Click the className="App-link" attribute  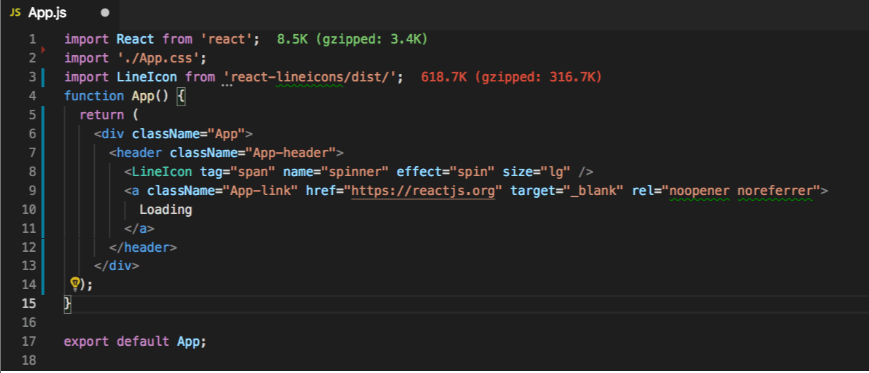coord(223,191)
